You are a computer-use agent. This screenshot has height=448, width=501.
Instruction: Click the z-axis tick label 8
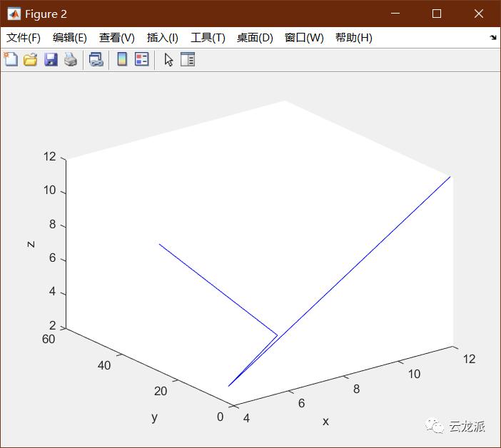(x=52, y=224)
